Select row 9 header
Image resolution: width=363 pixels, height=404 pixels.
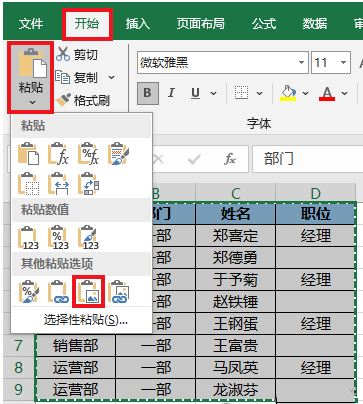[19, 390]
